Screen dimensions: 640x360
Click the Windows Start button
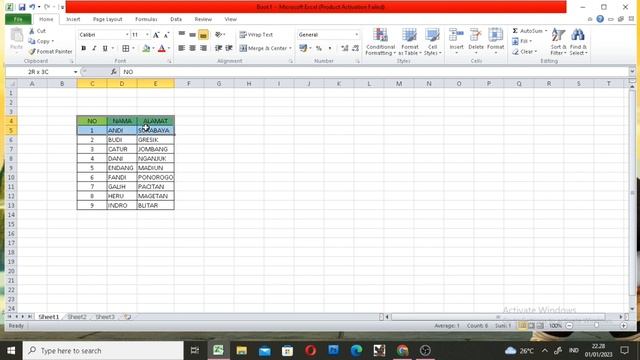click(11, 351)
